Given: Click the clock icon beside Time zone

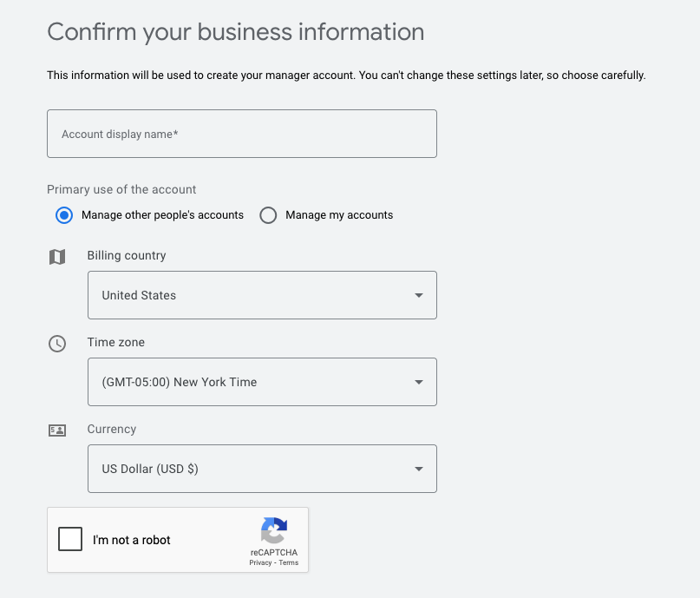Looking at the screenshot, I should click(57, 344).
